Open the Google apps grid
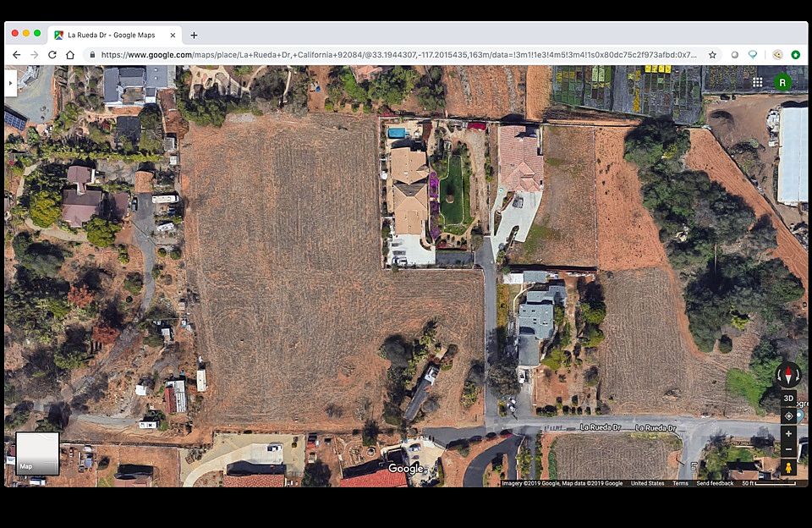Screen dimensions: 812x528 pos(758,82)
